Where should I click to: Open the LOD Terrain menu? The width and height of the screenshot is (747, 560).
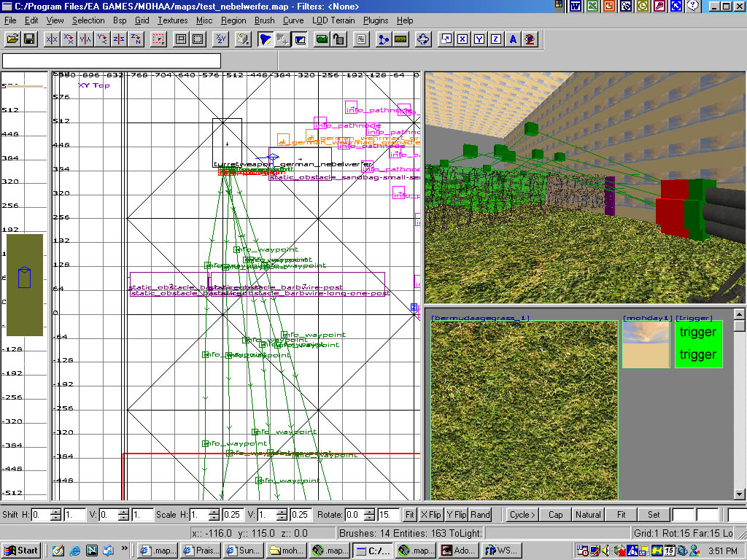pyautogui.click(x=333, y=20)
